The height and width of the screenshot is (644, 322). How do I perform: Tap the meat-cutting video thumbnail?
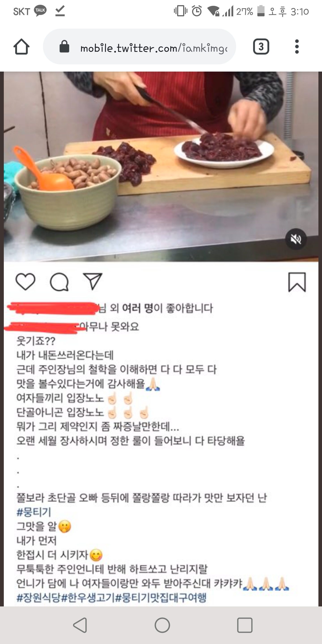point(161,167)
